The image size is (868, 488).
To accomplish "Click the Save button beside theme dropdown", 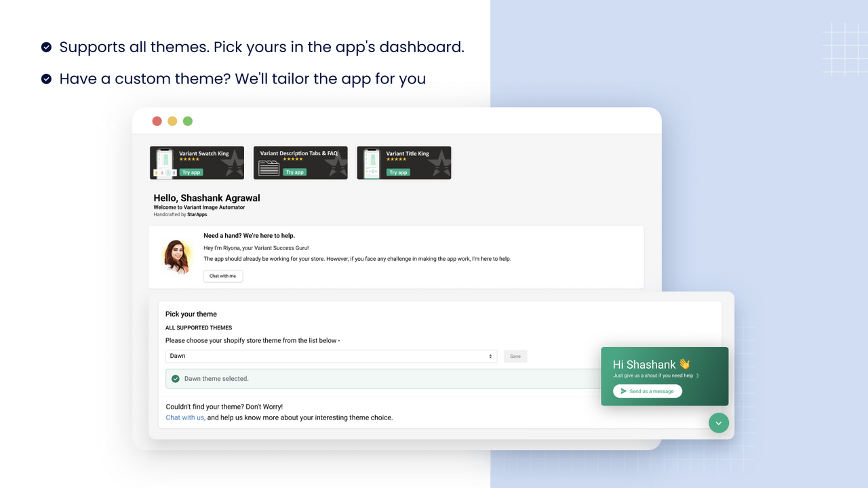I will (515, 355).
